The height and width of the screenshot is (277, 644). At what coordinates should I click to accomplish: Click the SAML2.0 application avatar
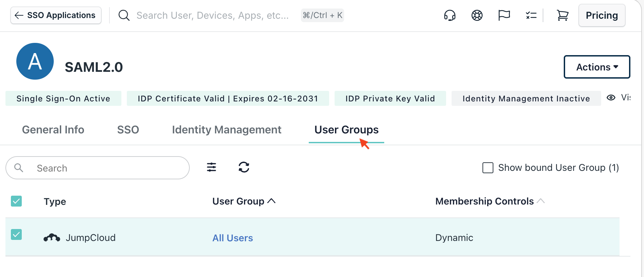[35, 61]
